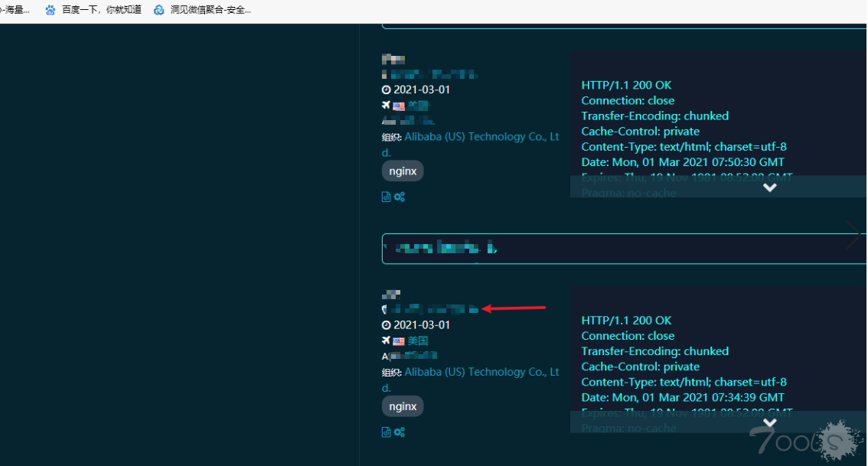Open Alibaba organization link in 07:50:30 GMT result

[x=471, y=145]
